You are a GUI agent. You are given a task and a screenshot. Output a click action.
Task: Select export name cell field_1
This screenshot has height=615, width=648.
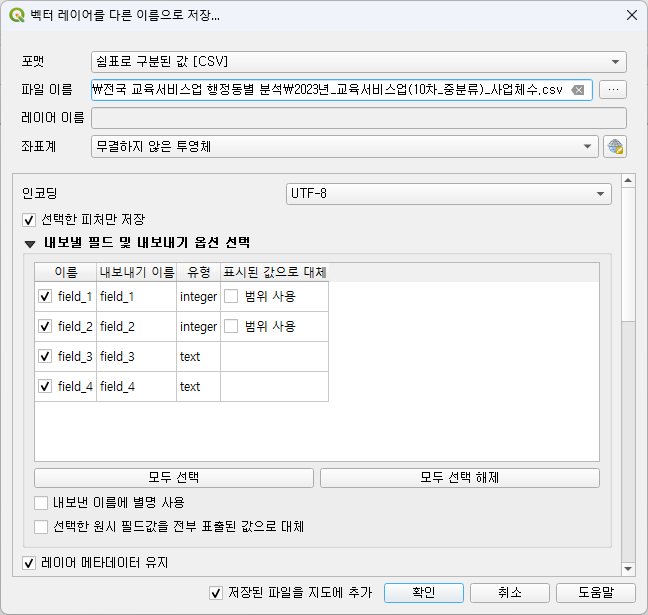(x=137, y=297)
